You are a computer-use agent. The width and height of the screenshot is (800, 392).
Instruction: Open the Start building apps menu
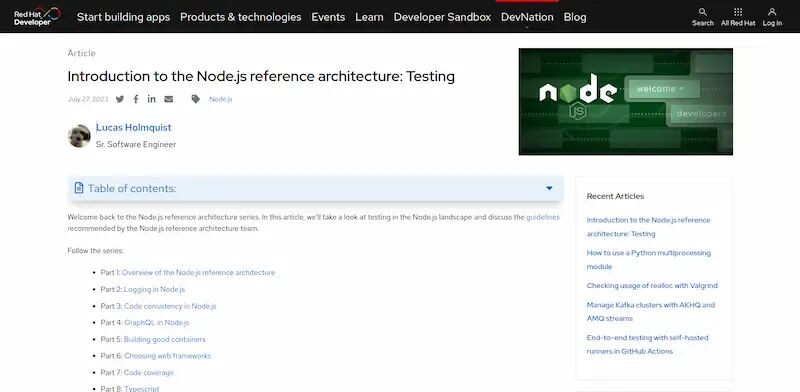pyautogui.click(x=123, y=17)
